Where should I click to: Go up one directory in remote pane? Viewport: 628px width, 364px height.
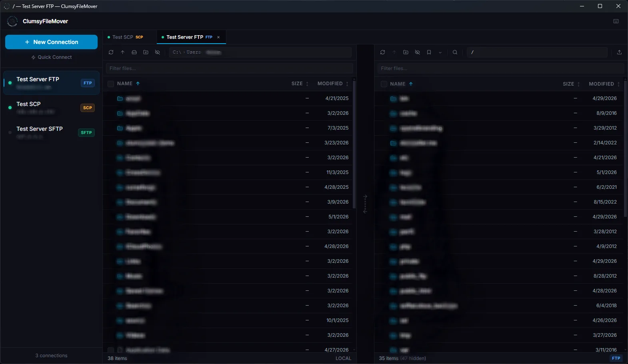[394, 52]
